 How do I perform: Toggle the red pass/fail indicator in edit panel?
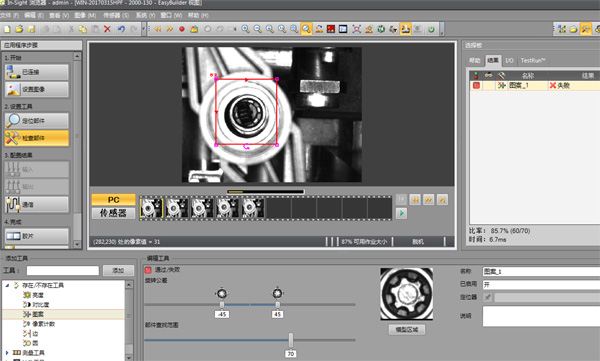(148, 270)
